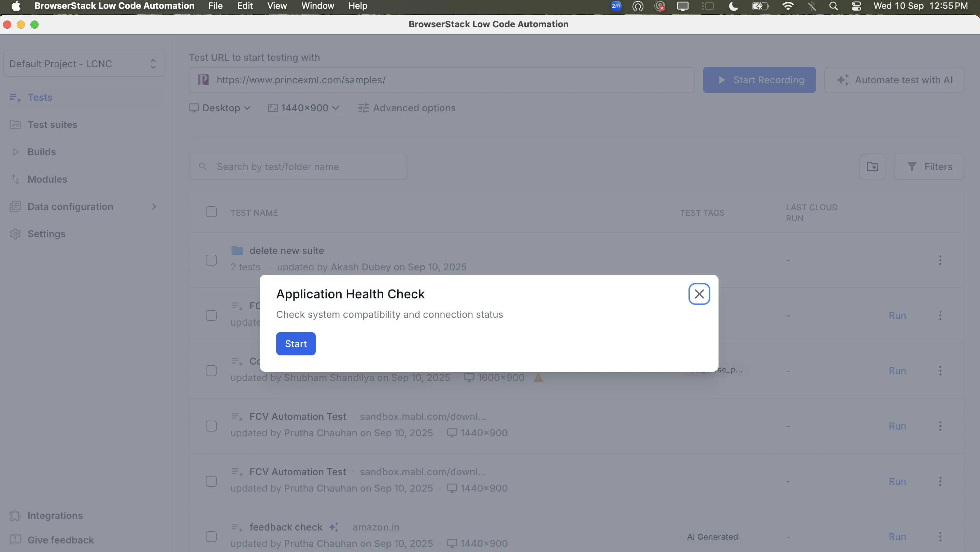The height and width of the screenshot is (552, 980).
Task: Open more options for feedback check test
Action: pos(940,537)
